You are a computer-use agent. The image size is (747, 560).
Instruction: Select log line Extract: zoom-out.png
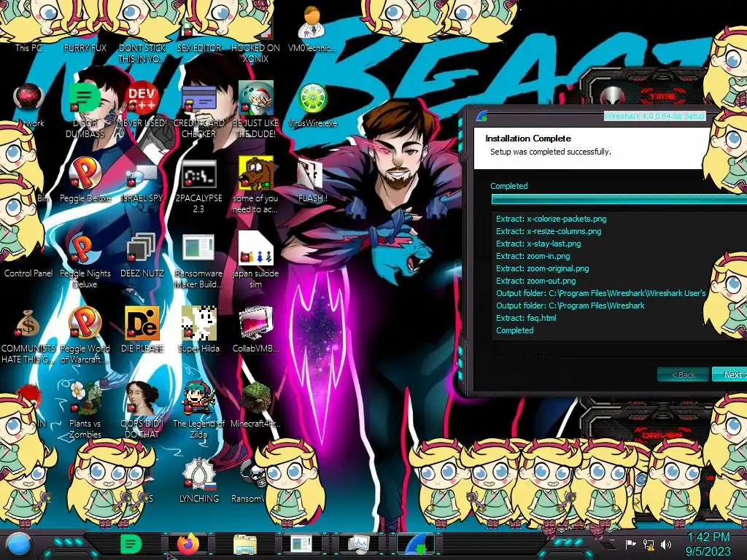coord(536,281)
